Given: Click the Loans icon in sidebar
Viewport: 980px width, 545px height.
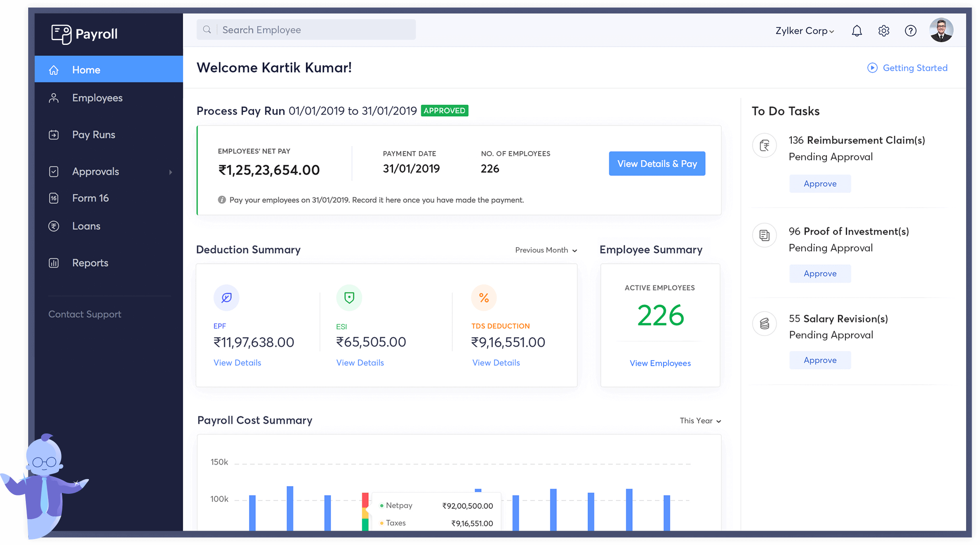Looking at the screenshot, I should click(54, 225).
